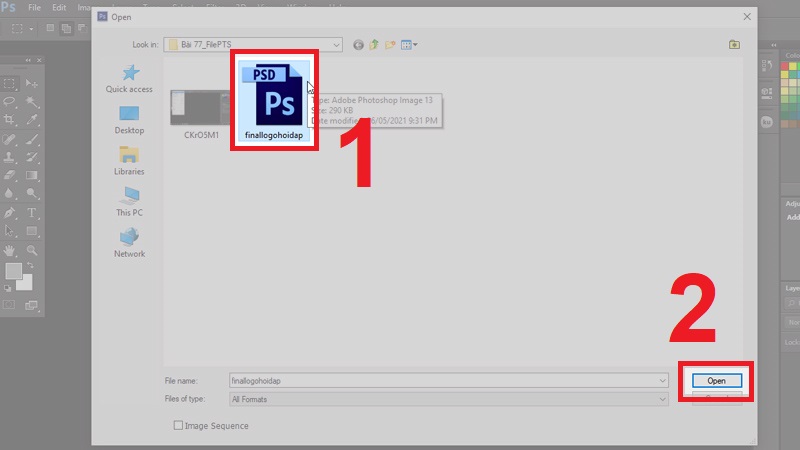Go to Network location
The width and height of the screenshot is (800, 450).
[129, 243]
